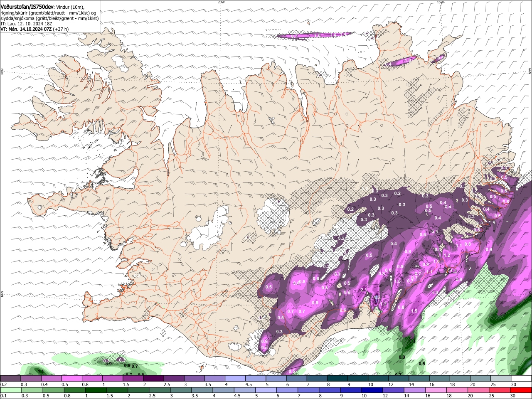The width and height of the screenshot is (532, 399).
Task: Click the '15W' longitude label on the top edge
Action: (440, 2)
